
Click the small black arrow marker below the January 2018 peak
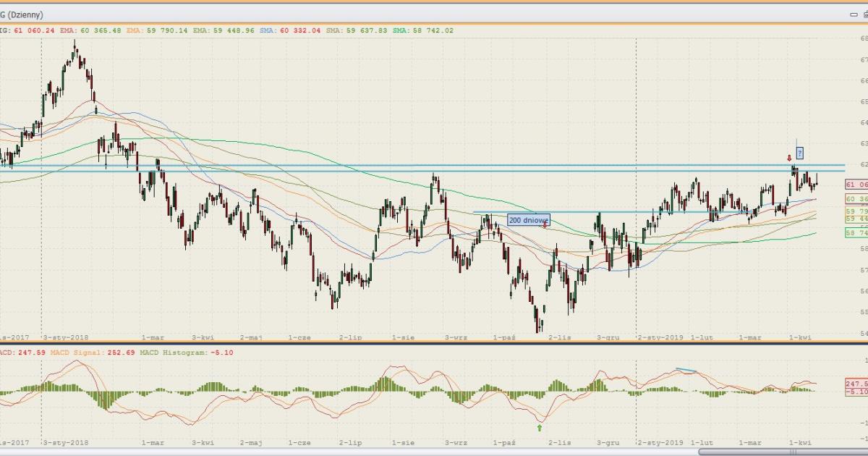pyautogui.click(x=95, y=110)
